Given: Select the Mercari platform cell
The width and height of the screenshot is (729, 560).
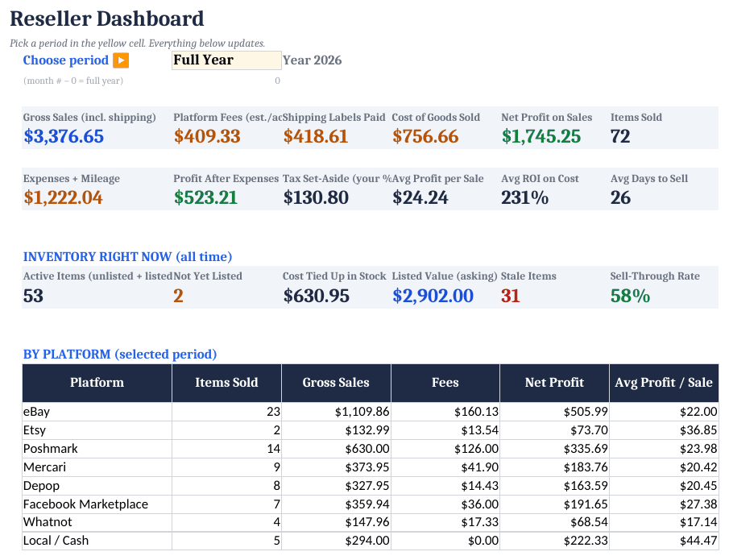Looking at the screenshot, I should click(97, 467).
